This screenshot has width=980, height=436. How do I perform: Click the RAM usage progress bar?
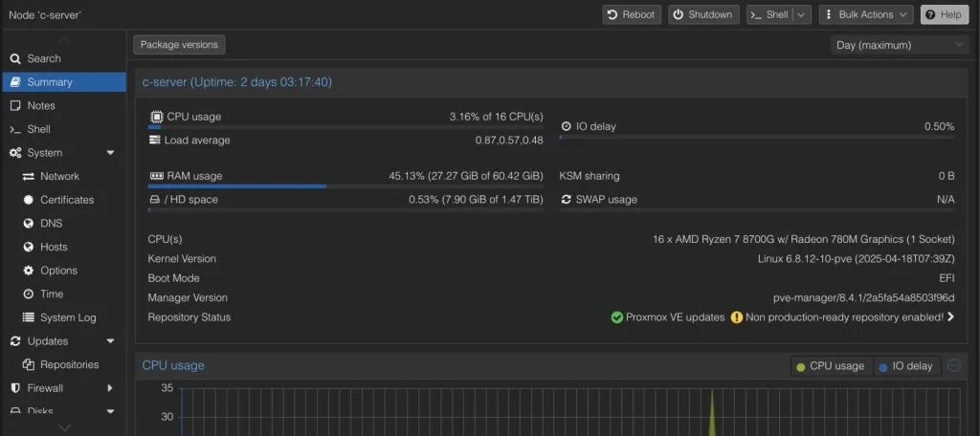tap(345, 186)
